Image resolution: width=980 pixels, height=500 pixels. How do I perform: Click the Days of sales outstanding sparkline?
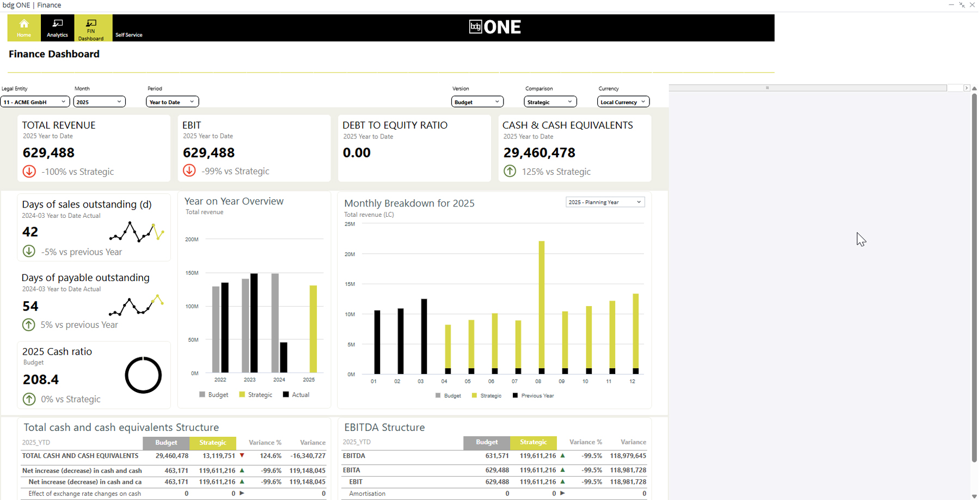137,232
